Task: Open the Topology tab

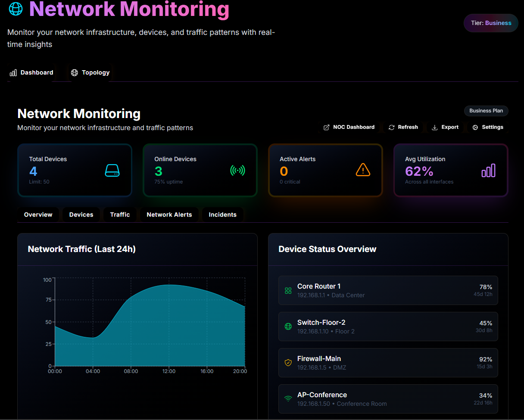Action: pyautogui.click(x=90, y=73)
